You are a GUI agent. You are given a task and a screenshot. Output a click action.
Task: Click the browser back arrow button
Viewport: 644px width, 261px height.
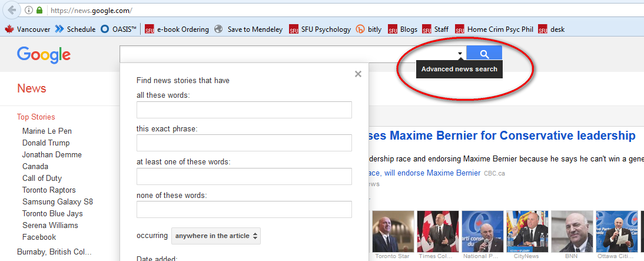pos(12,9)
